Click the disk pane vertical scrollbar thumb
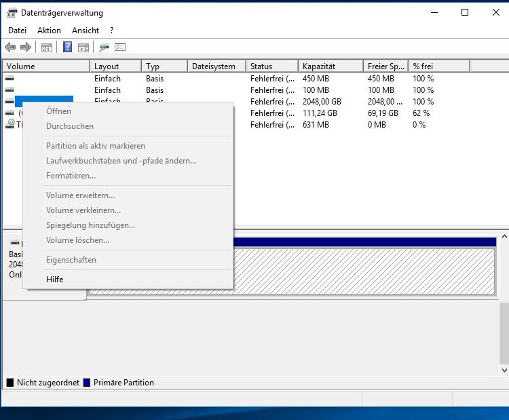This screenshot has height=420, width=509. pos(504,334)
